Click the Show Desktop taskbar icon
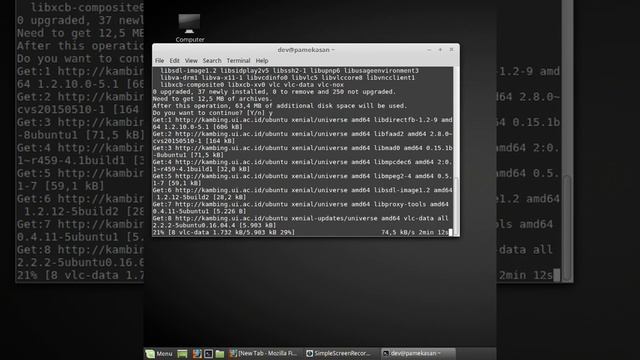The image size is (640, 360). point(182,353)
